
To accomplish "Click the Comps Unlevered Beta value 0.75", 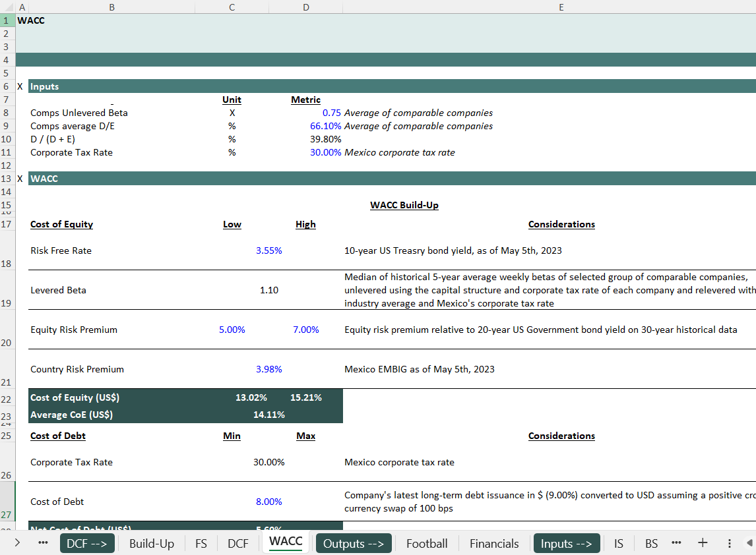I will [332, 113].
